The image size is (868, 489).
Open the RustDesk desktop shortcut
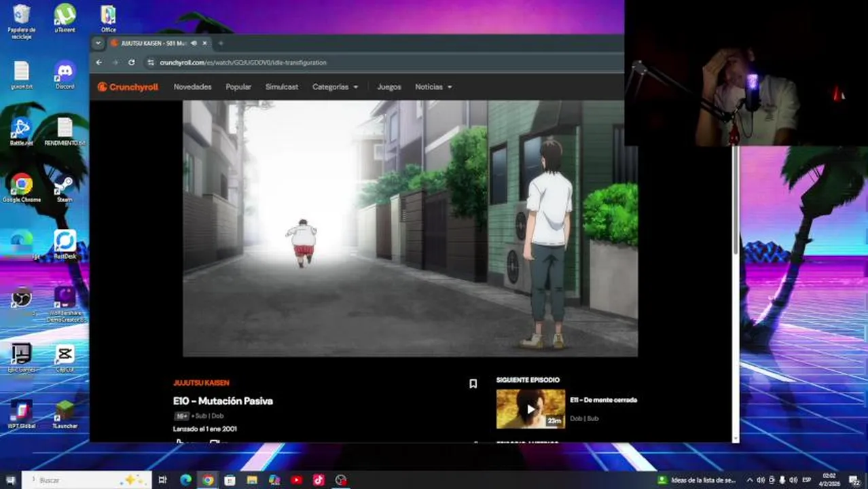[x=65, y=244]
